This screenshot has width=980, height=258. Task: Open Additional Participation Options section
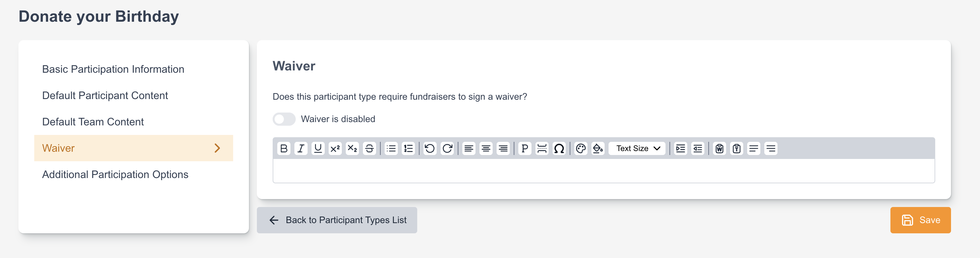[x=115, y=174]
